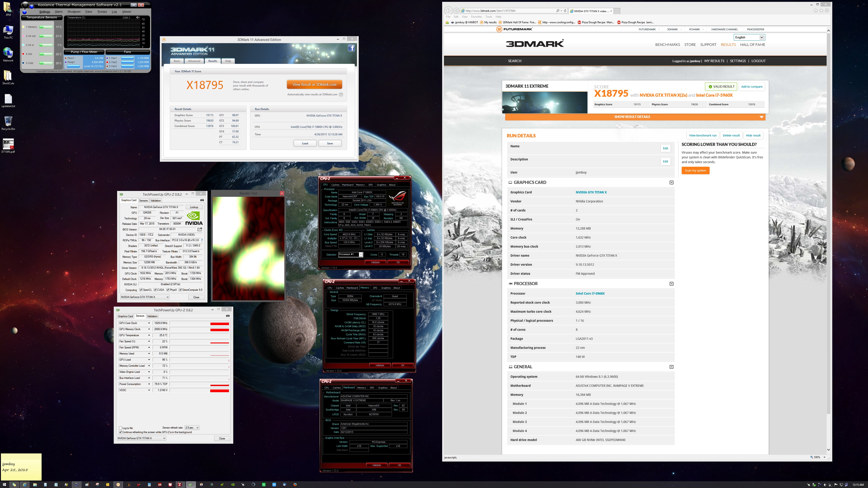Click the 3DMark 11 Extreme result thumbnail
The image size is (868, 488).
click(x=545, y=102)
